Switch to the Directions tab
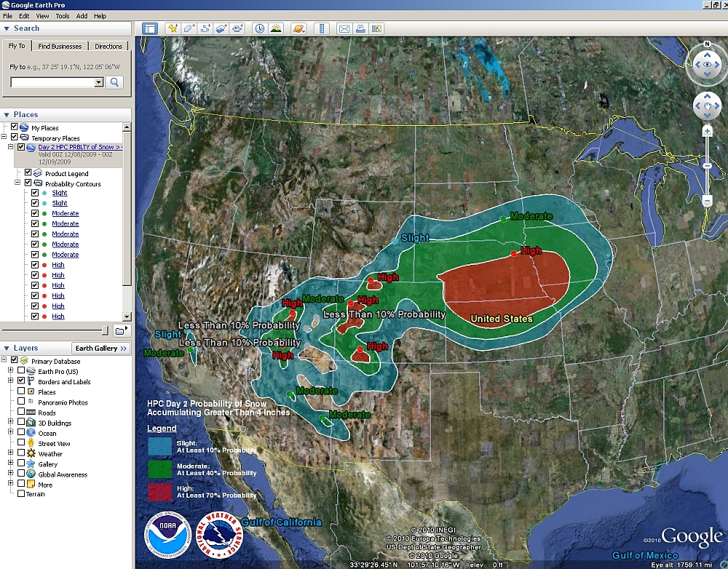Screen dimensions: 728x569 (x=108, y=47)
